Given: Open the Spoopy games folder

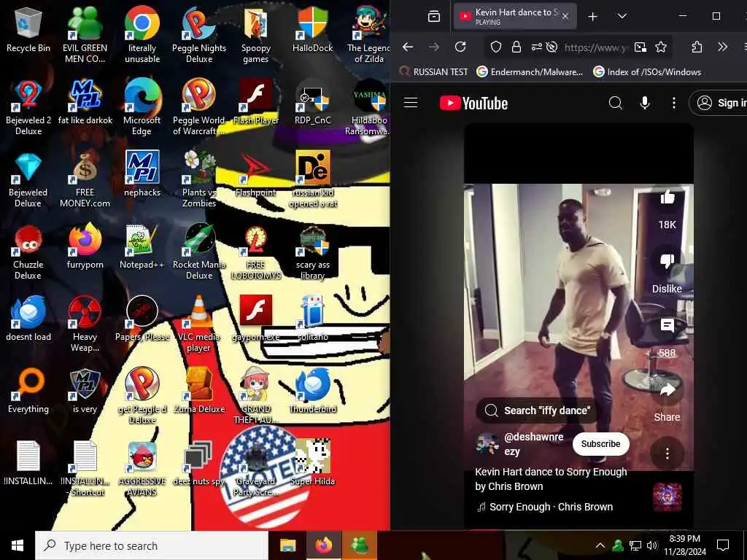Looking at the screenshot, I should 256,35.
